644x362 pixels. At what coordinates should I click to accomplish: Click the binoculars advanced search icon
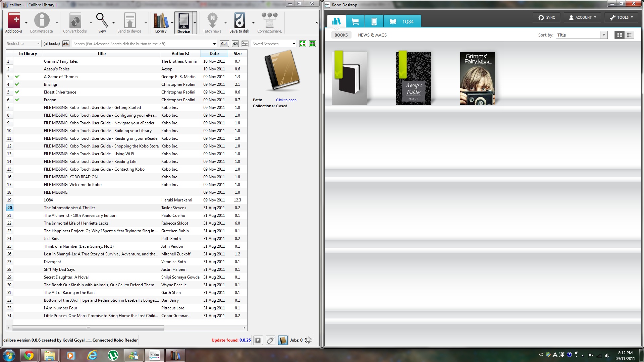point(66,44)
